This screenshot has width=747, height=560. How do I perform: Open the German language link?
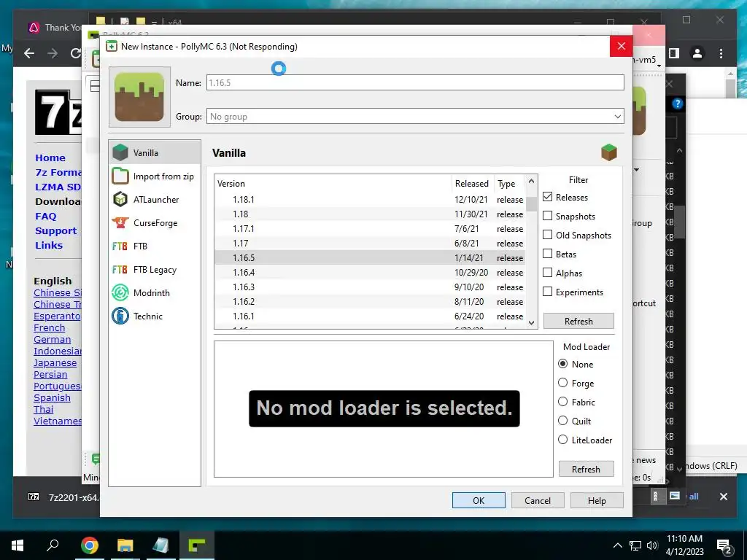coord(53,340)
